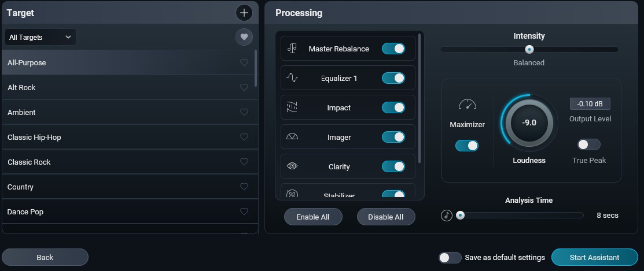
Task: Click the Balanced intensity label
Action: (x=529, y=63)
